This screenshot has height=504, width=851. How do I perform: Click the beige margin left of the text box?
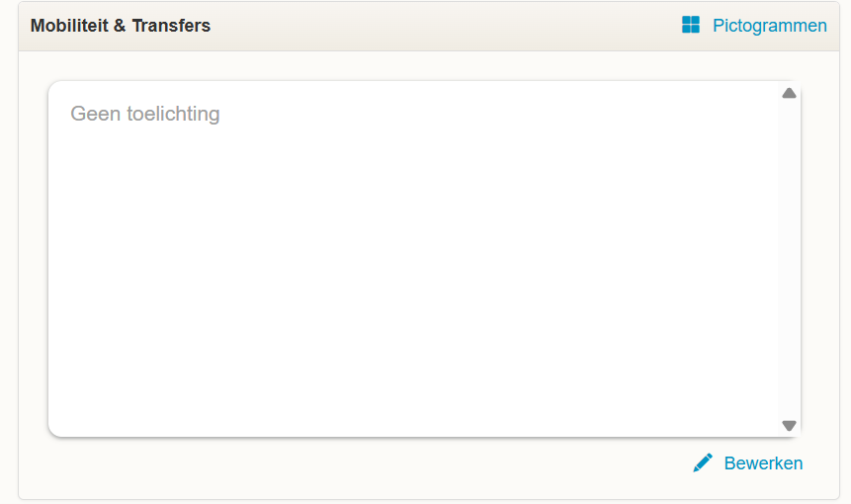33,259
